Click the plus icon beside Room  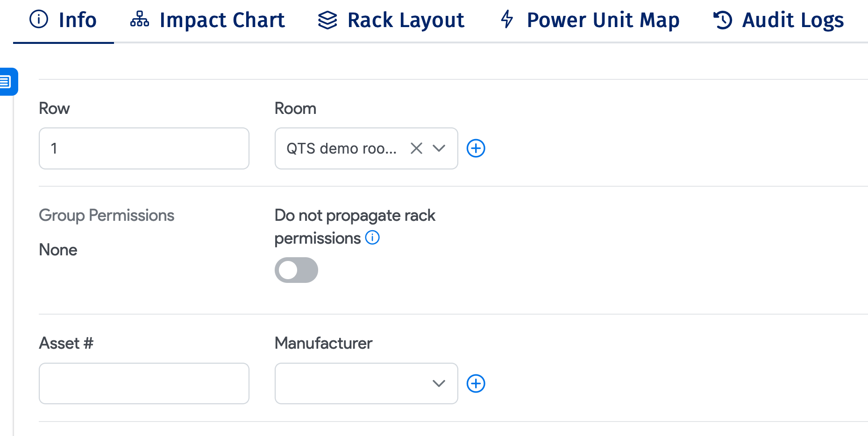pyautogui.click(x=476, y=148)
